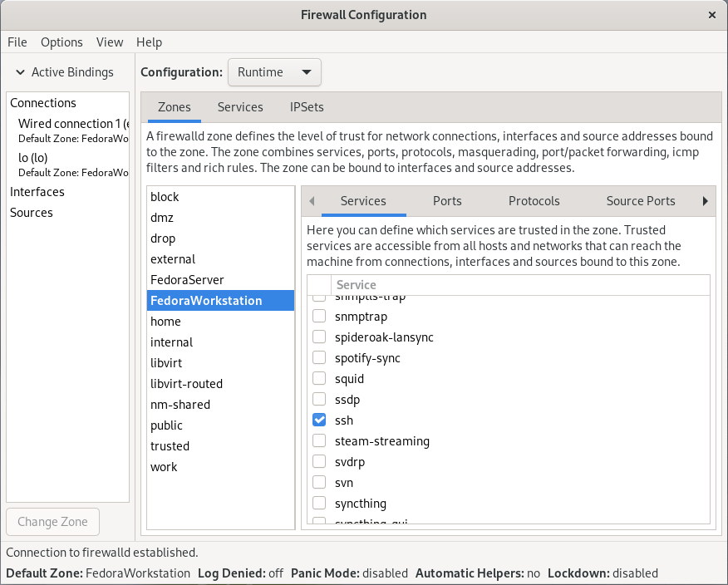Collapse the Active Bindings chevron
728x585 pixels.
(21, 72)
